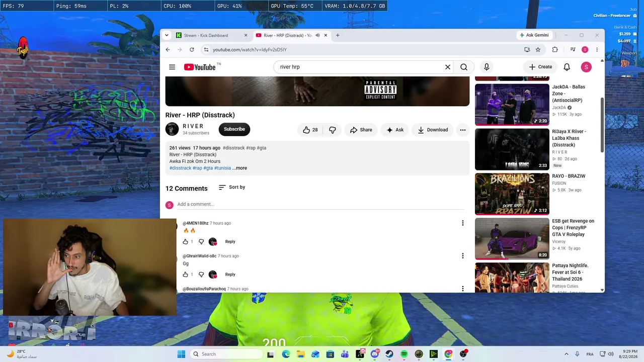Click the Ask button under video
The height and width of the screenshot is (362, 644).
click(x=395, y=130)
